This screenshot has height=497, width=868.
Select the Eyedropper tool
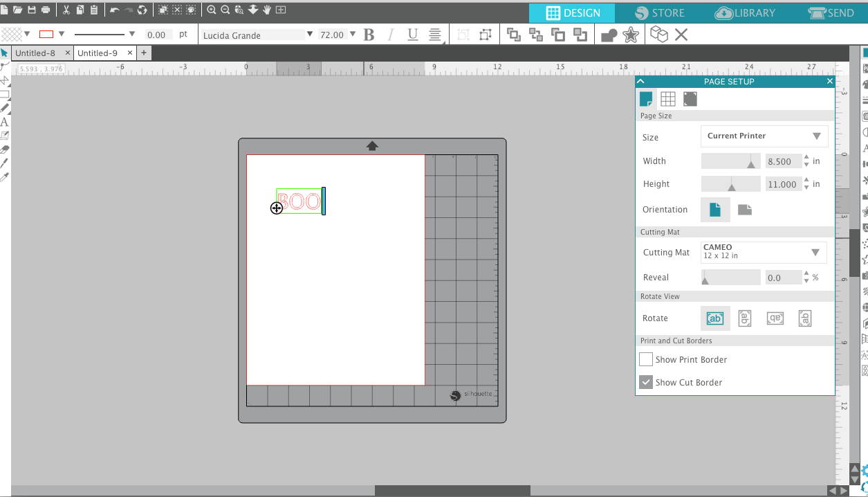point(4,177)
